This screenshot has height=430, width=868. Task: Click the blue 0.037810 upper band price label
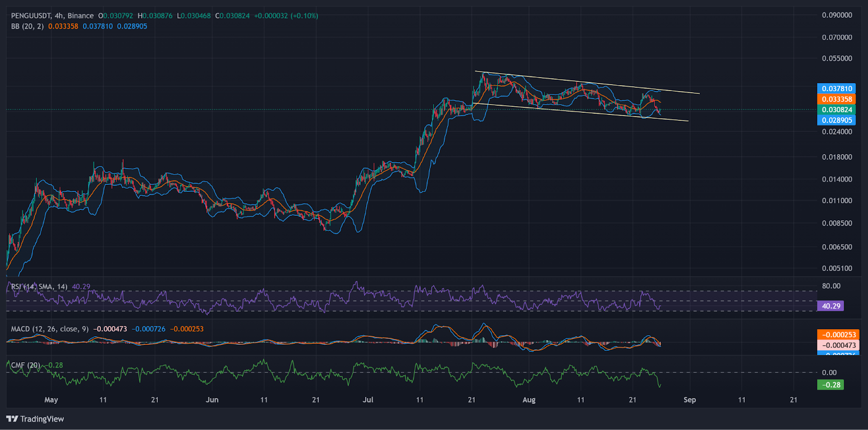click(836, 88)
